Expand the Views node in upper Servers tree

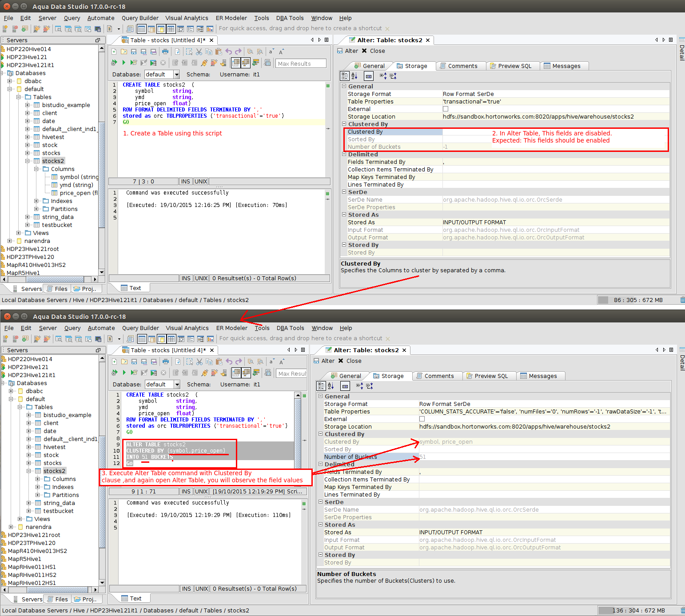(x=19, y=233)
